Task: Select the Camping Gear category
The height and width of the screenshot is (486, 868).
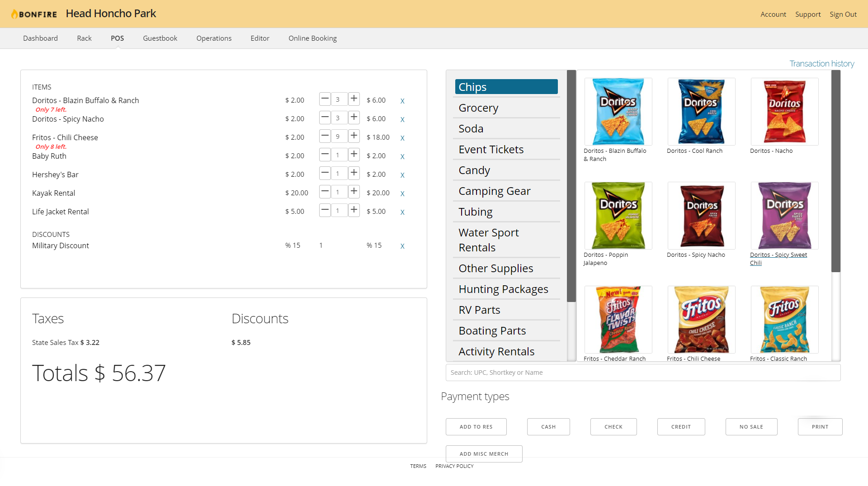Action: (x=506, y=191)
